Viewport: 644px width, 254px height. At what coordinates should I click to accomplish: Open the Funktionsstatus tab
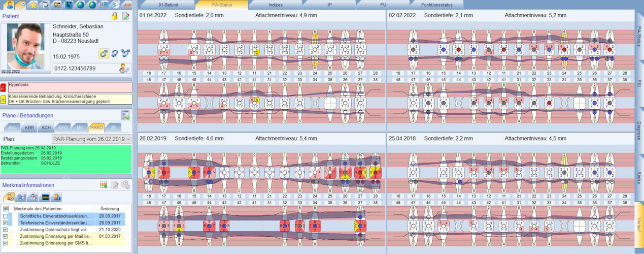435,5
